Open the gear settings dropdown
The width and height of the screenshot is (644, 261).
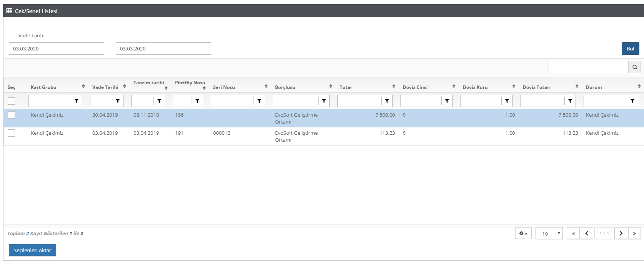523,233
